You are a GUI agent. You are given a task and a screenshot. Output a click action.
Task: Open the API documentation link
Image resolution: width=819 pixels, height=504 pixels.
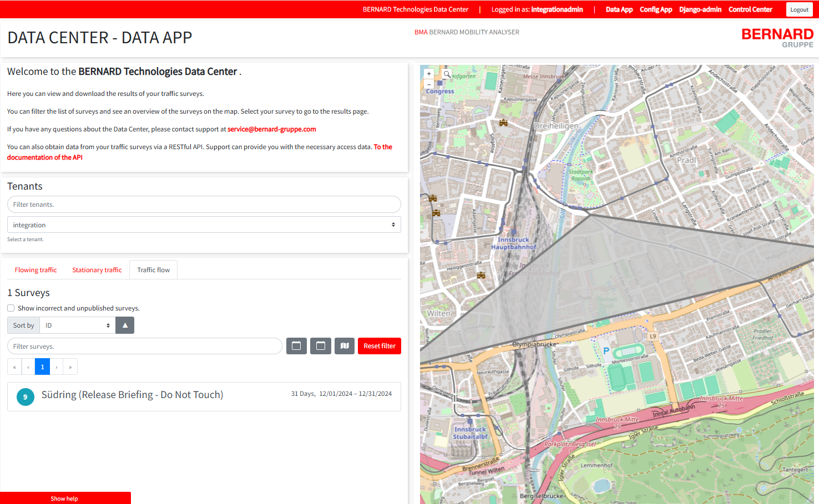click(x=200, y=152)
